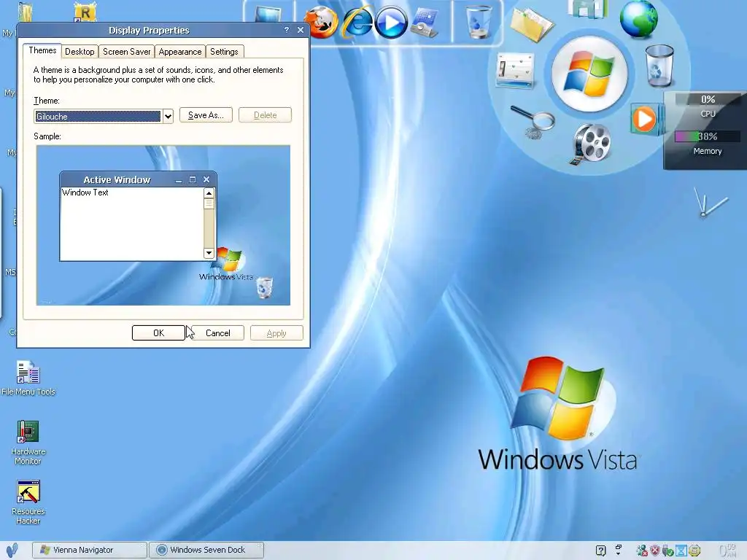The image size is (747, 560).
Task: Switch to the Desktop tab
Action: click(80, 52)
